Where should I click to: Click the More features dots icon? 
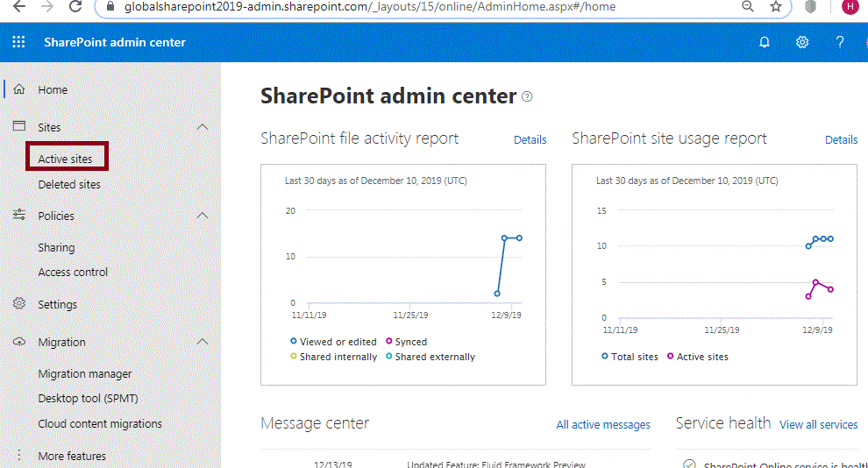click(x=18, y=455)
